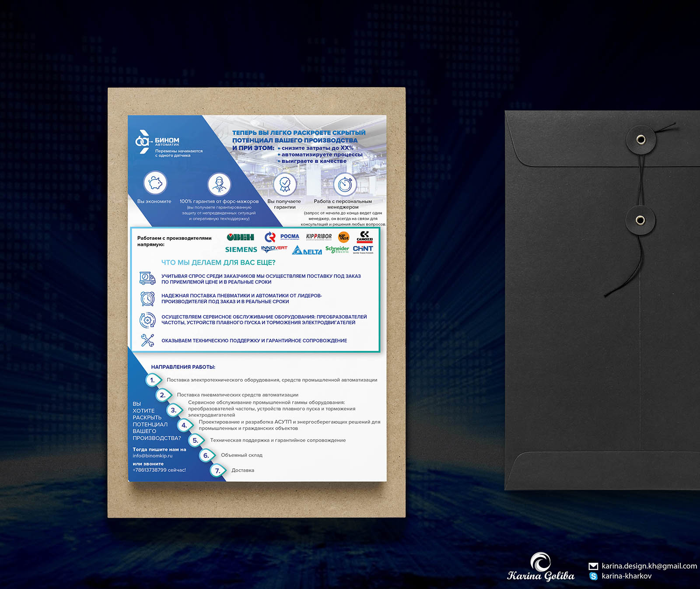This screenshot has width=700, height=589.
Task: Click the lower string-tie button on the black envelope
Action: pos(640,220)
